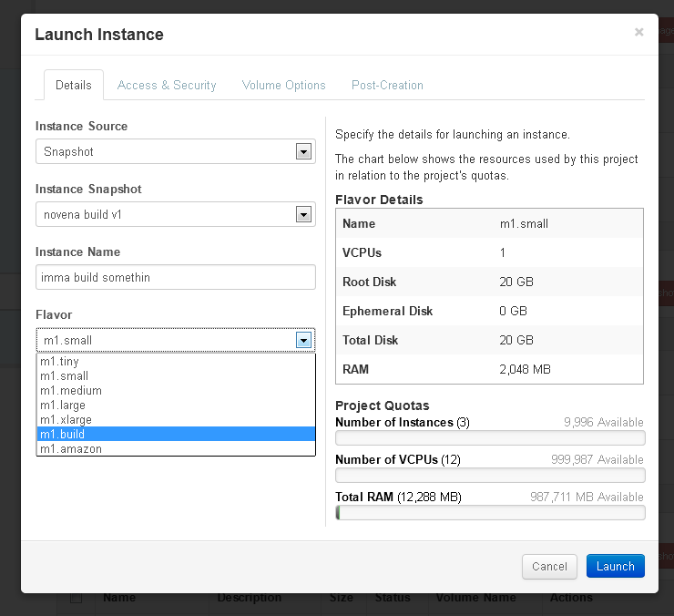Switch to the Post-Creation tab
Screen dimensions: 674x616
pyautogui.click(x=387, y=85)
